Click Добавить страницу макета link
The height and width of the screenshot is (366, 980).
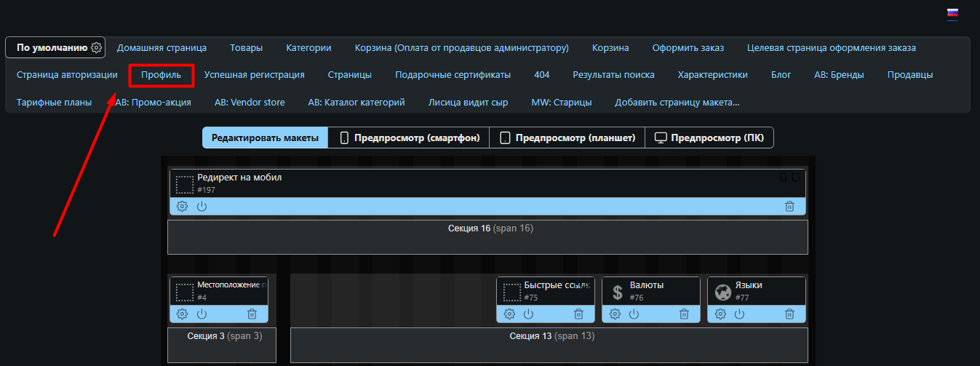677,103
